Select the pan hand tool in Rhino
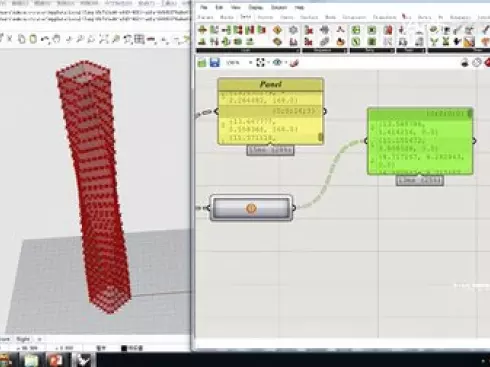This screenshot has width=490, height=367. click(56, 39)
